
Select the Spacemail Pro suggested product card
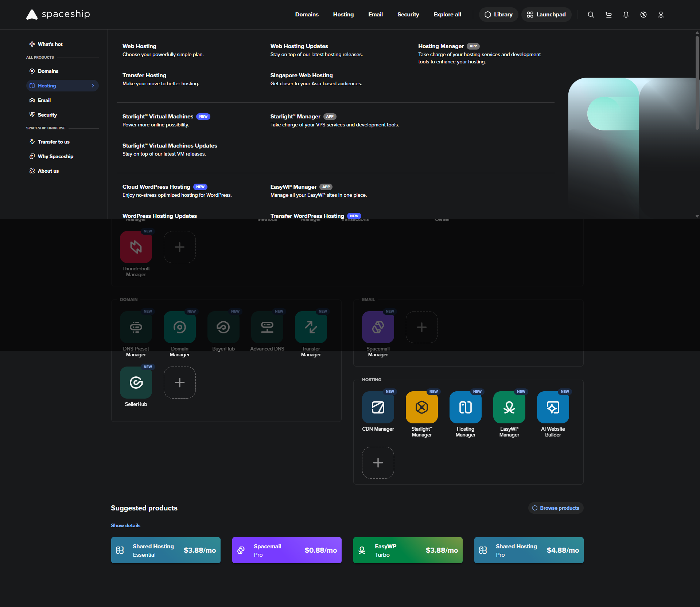[x=287, y=550]
